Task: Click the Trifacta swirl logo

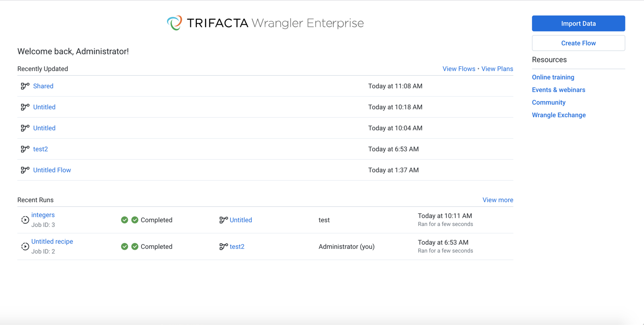Action: [174, 23]
